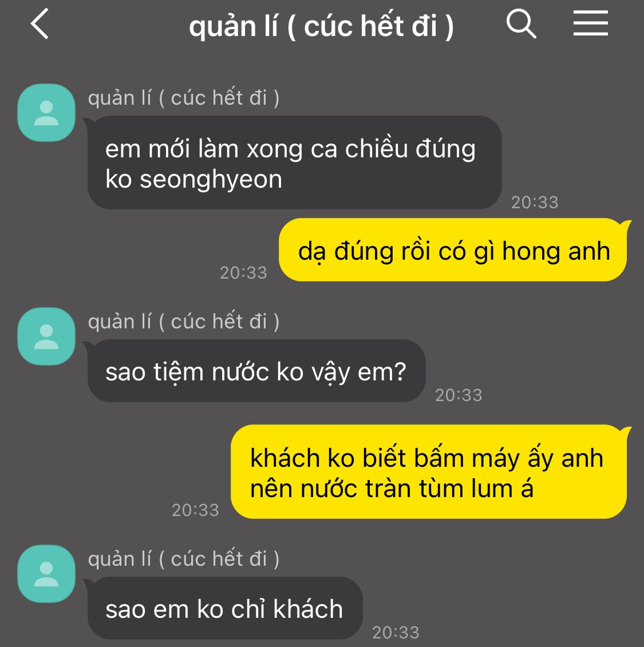The image size is (644, 647).
Task: Tap 20:33 timestamp next to first message
Action: click(535, 202)
